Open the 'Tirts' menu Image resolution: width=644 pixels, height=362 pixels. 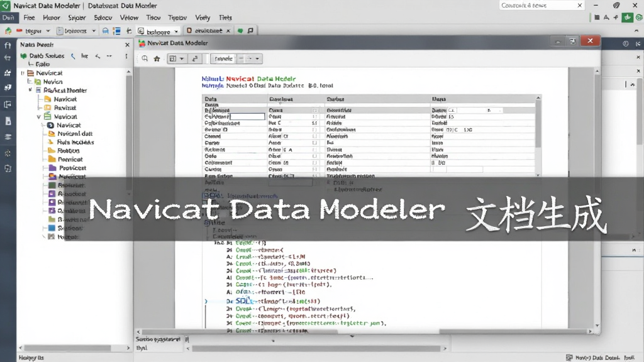(x=225, y=18)
